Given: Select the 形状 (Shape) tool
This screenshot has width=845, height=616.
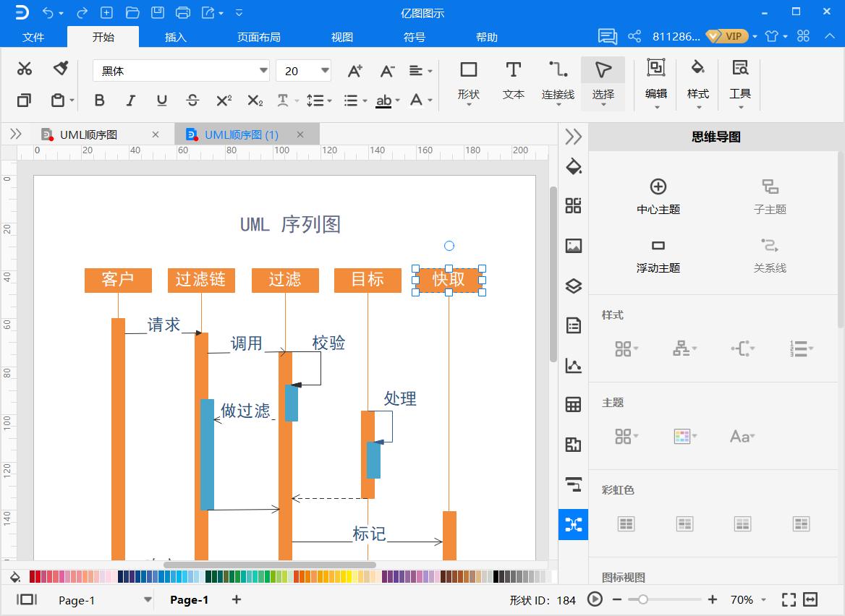Looking at the screenshot, I should pos(468,80).
